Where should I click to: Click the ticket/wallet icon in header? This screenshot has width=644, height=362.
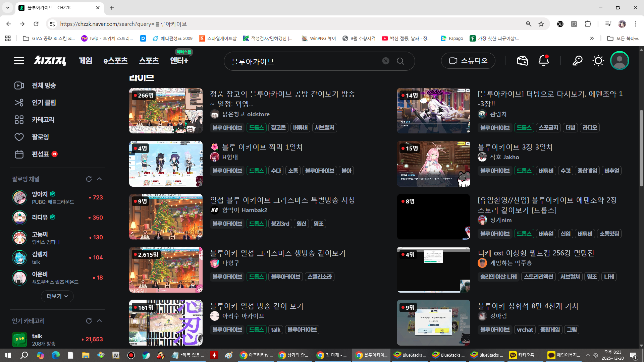tap(522, 61)
